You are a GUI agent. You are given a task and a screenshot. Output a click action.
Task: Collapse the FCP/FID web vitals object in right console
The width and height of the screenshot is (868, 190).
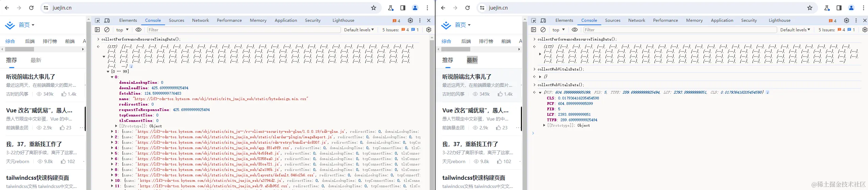click(x=540, y=92)
